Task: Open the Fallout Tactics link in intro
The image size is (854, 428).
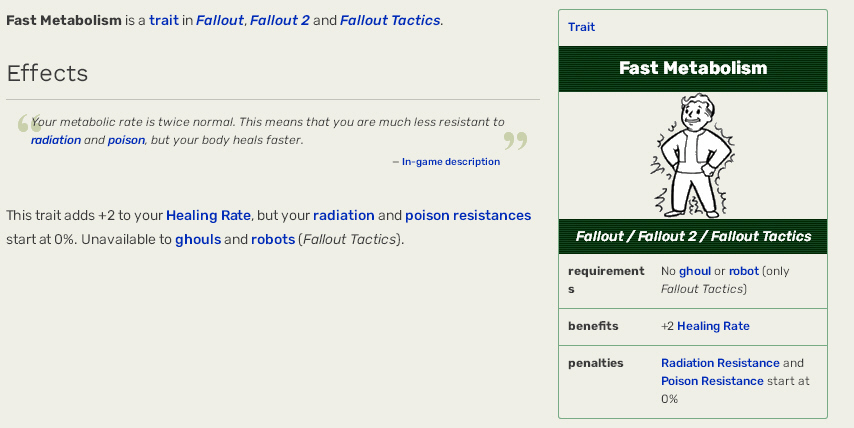Action: [x=390, y=20]
